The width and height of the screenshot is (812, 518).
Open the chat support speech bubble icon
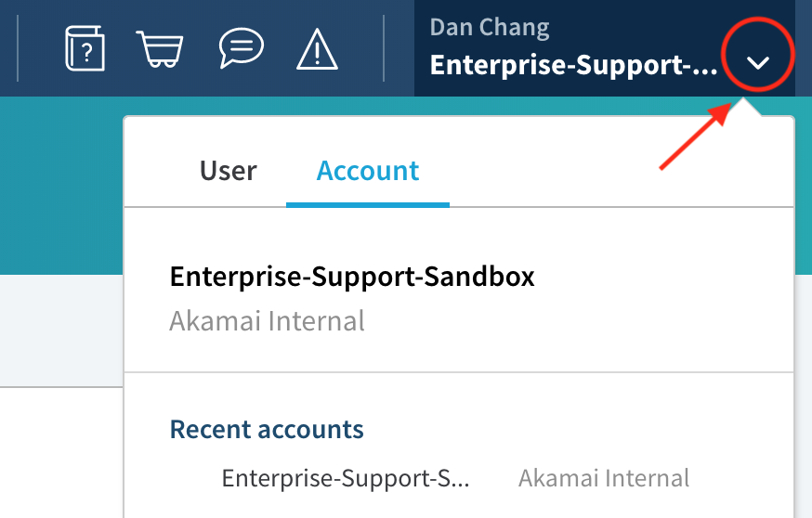(241, 47)
